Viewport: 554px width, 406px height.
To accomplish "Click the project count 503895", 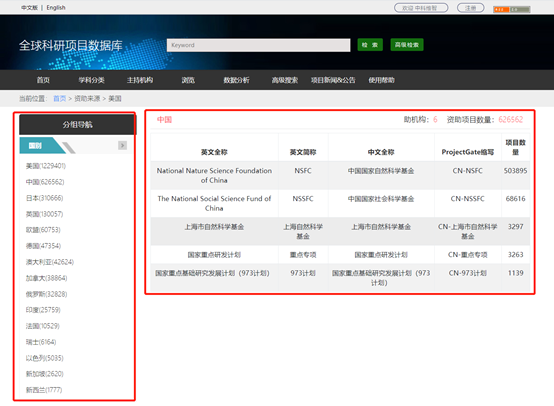I will (x=515, y=171).
